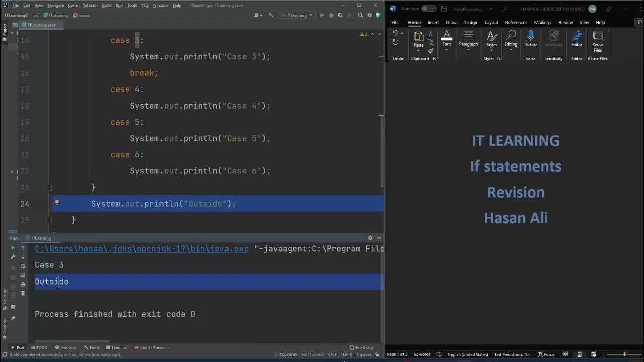The image size is (644, 362).
Task: Rerun the program in Run panel
Action: 13,248
